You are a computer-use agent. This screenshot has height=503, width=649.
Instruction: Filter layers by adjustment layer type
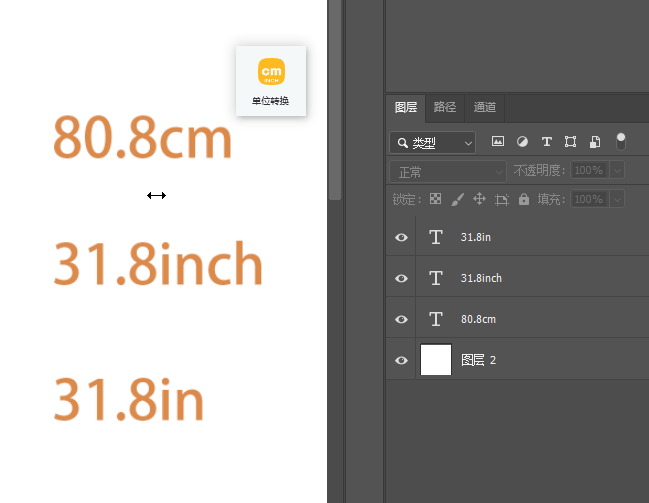click(522, 142)
